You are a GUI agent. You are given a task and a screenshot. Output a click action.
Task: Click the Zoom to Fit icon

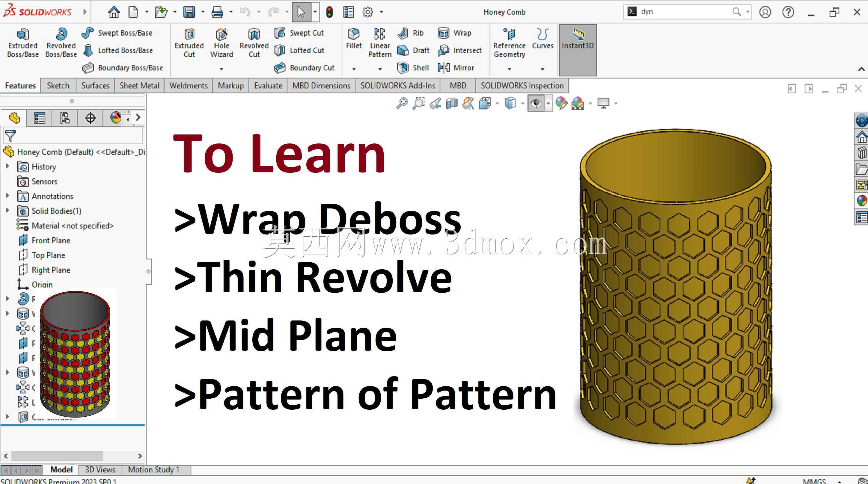(402, 103)
